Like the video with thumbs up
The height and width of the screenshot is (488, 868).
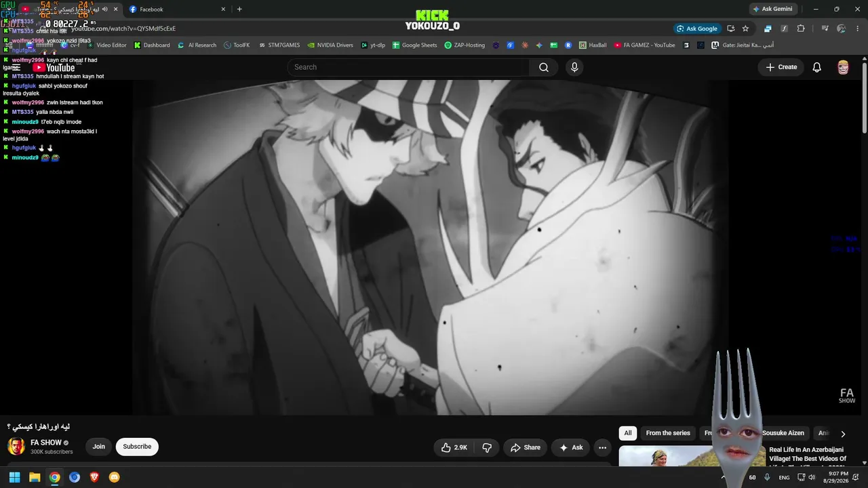coord(454,447)
